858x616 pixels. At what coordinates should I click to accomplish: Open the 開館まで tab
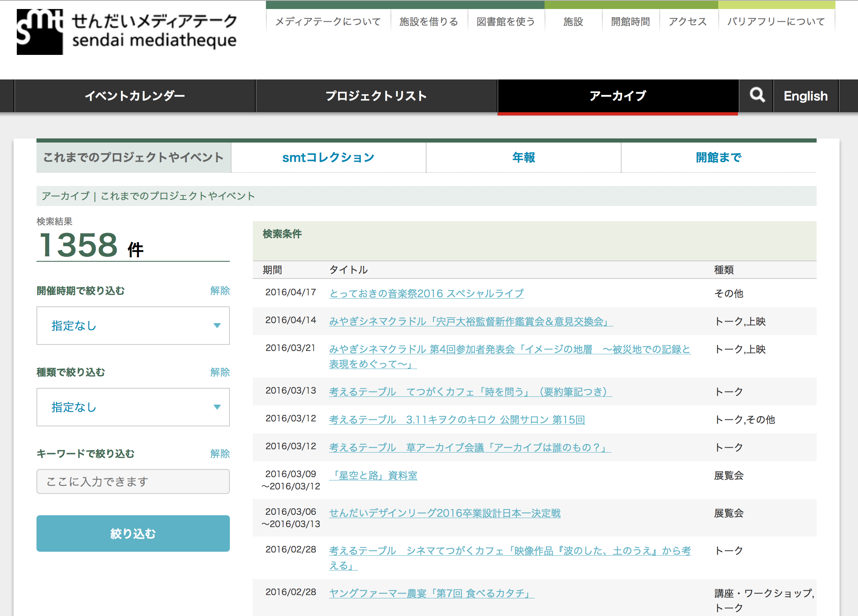(718, 157)
